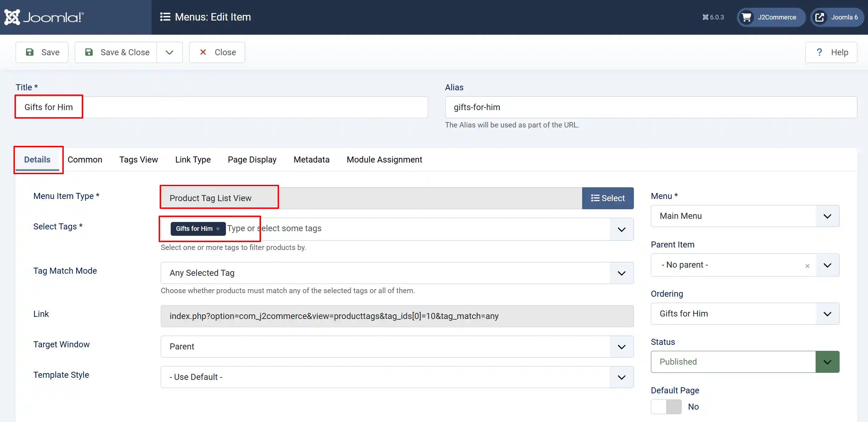868x422 pixels.
Task: Expand the Save & Close options arrow
Action: (x=170, y=52)
